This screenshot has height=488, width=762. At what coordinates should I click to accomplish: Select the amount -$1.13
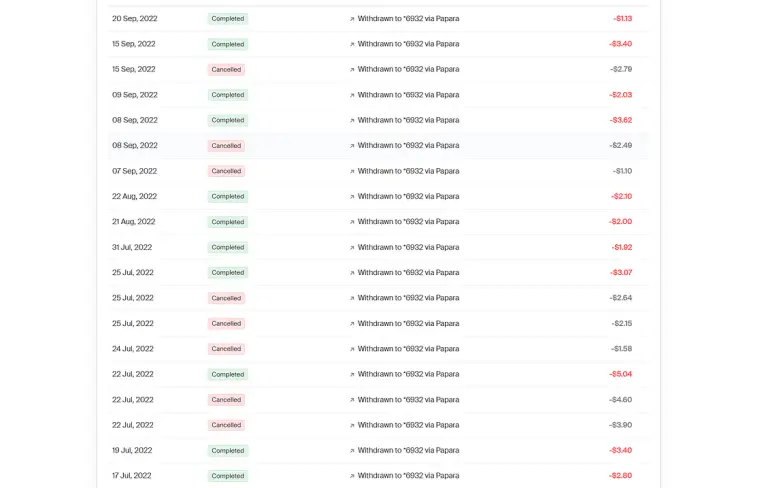623,18
